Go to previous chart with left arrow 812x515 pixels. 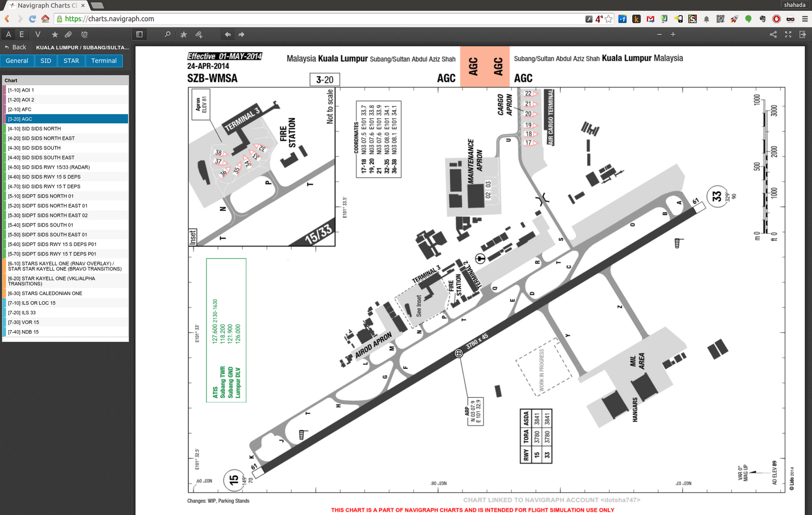click(x=228, y=35)
